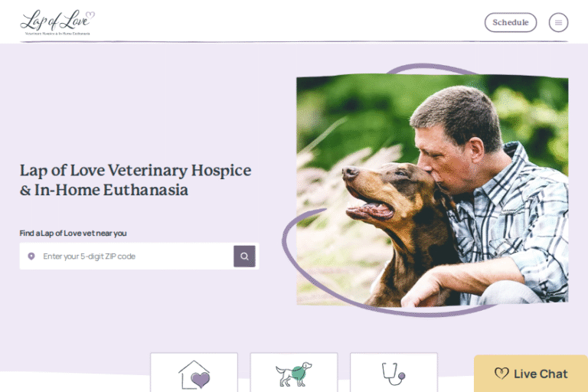
Task: Click the small heart in the logo
Action: [90, 15]
